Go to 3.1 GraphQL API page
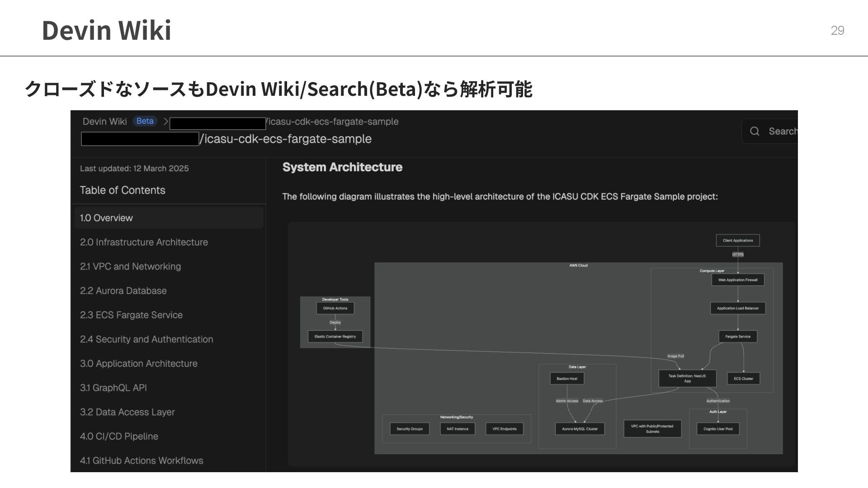 pyautogui.click(x=113, y=388)
